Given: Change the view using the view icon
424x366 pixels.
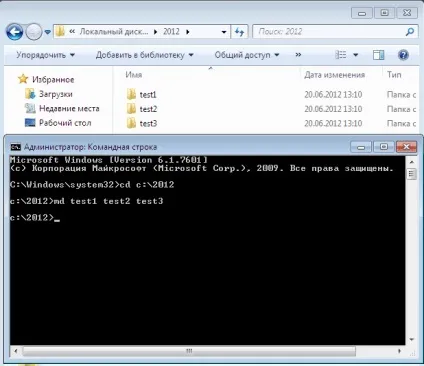Looking at the screenshot, I should pos(341,55).
